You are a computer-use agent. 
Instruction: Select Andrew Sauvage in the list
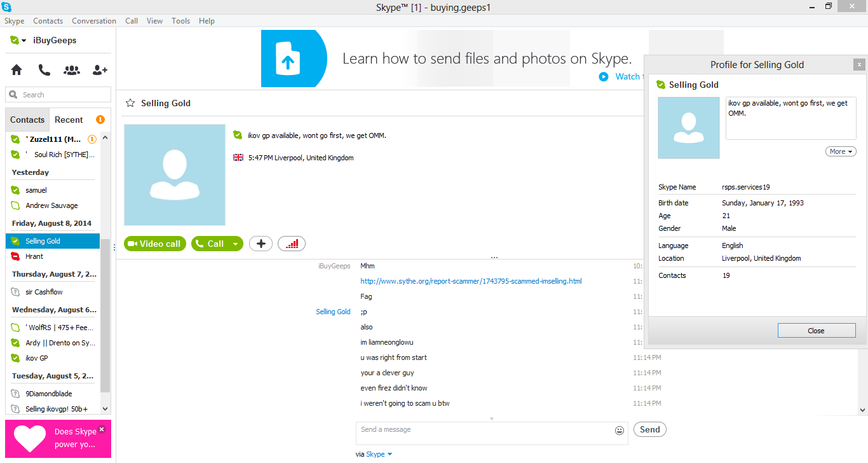(53, 205)
